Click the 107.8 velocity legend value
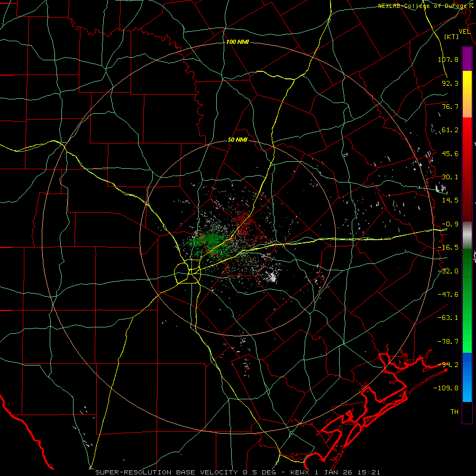476x476 pixels. [x=448, y=59]
